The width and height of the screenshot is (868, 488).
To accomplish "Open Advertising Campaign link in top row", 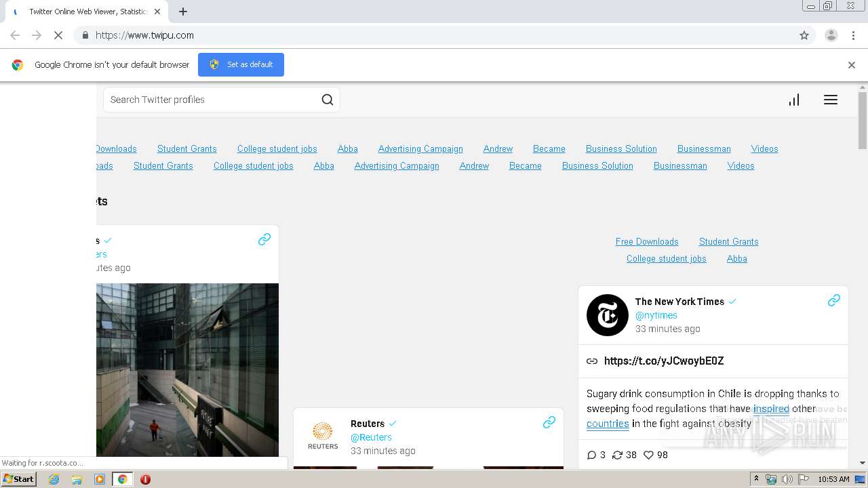I will tap(420, 148).
